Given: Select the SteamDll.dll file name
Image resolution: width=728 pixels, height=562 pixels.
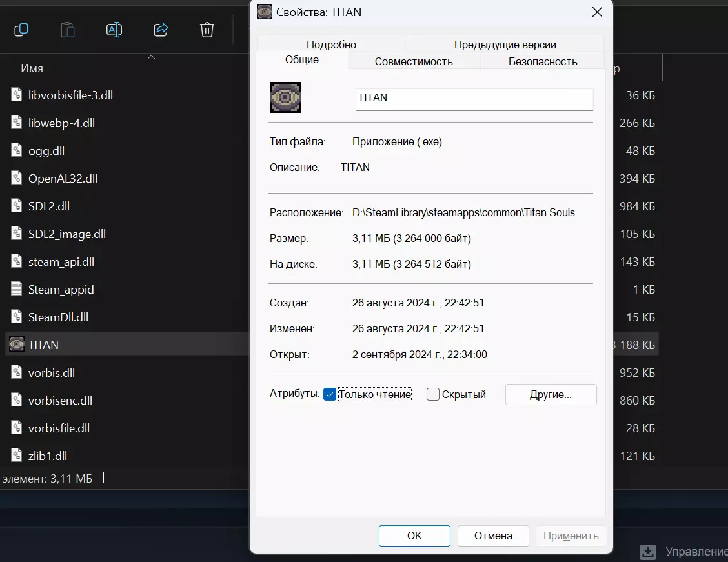Looking at the screenshot, I should (58, 317).
